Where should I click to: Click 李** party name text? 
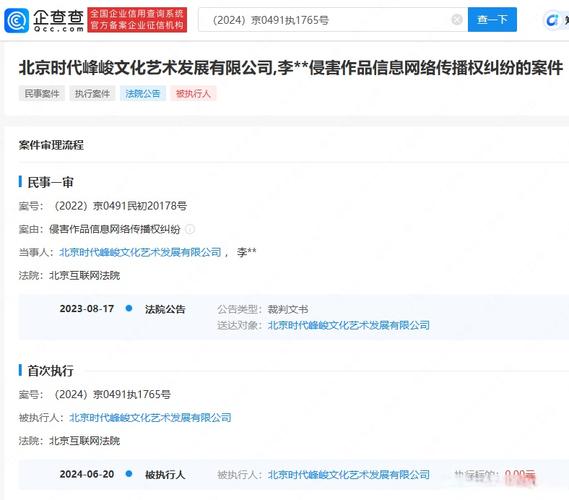[x=246, y=252]
